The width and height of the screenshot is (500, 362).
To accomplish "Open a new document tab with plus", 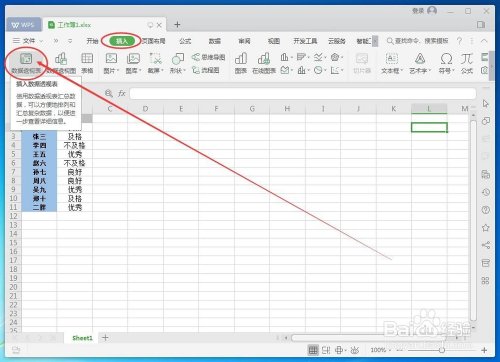I will coord(177,25).
